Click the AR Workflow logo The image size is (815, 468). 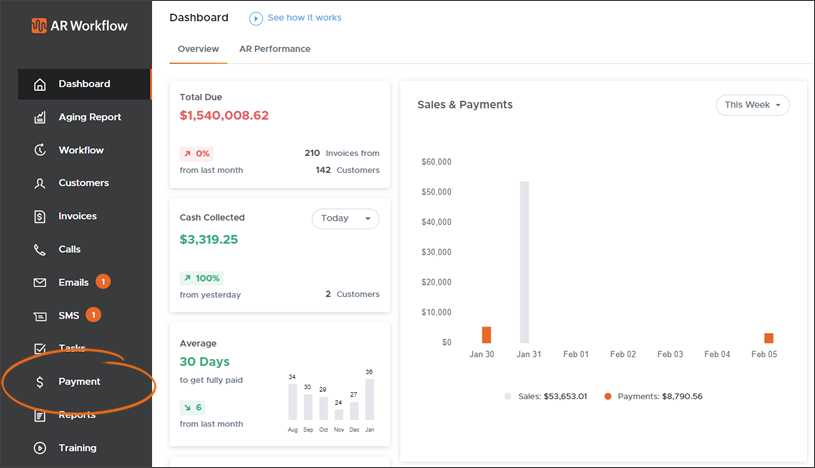[79, 25]
